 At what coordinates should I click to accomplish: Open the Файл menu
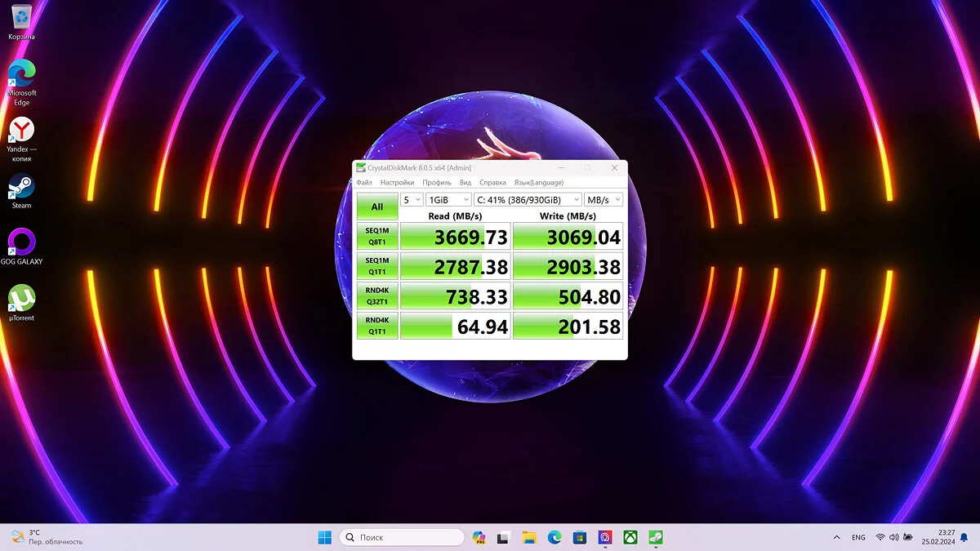point(364,183)
